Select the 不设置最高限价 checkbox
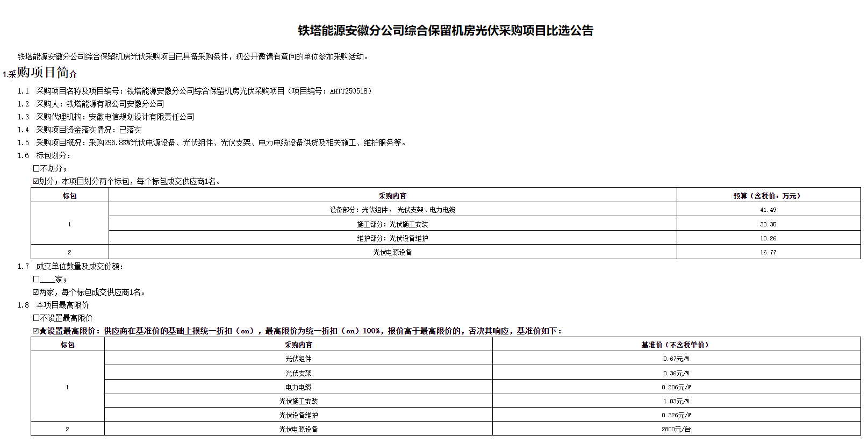The width and height of the screenshot is (868, 442). click(x=37, y=318)
